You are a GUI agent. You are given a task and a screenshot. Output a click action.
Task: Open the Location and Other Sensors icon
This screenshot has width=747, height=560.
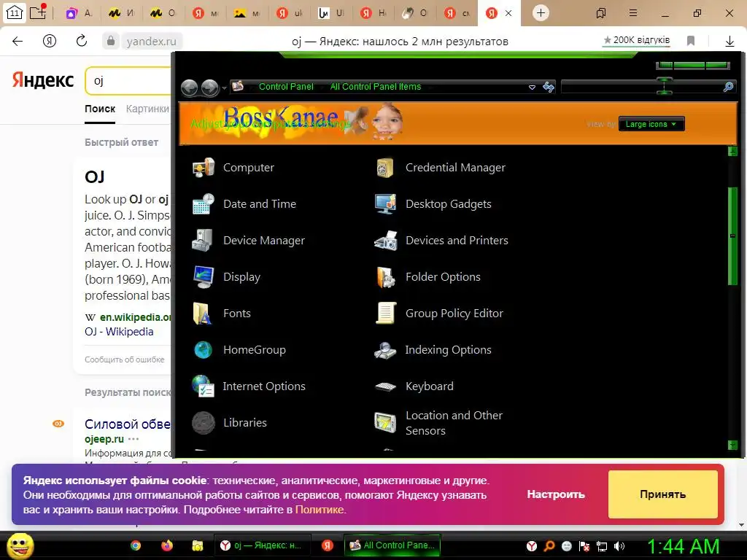[385, 423]
